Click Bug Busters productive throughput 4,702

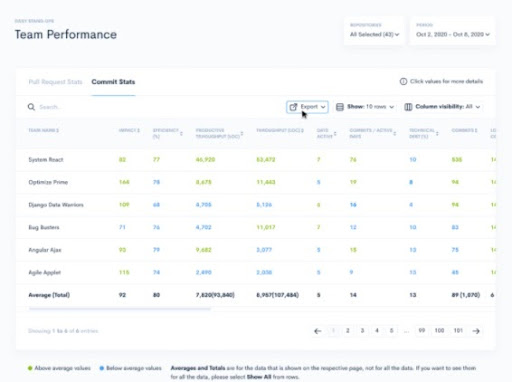click(203, 227)
